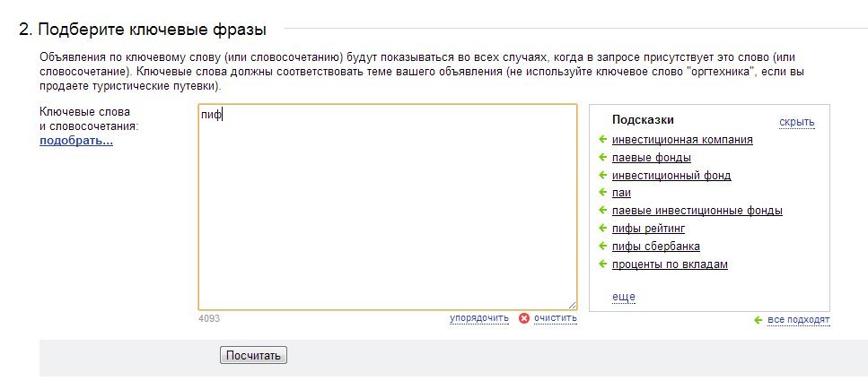
Task: Click green arrow next to 'все подходят'
Action: point(758,320)
